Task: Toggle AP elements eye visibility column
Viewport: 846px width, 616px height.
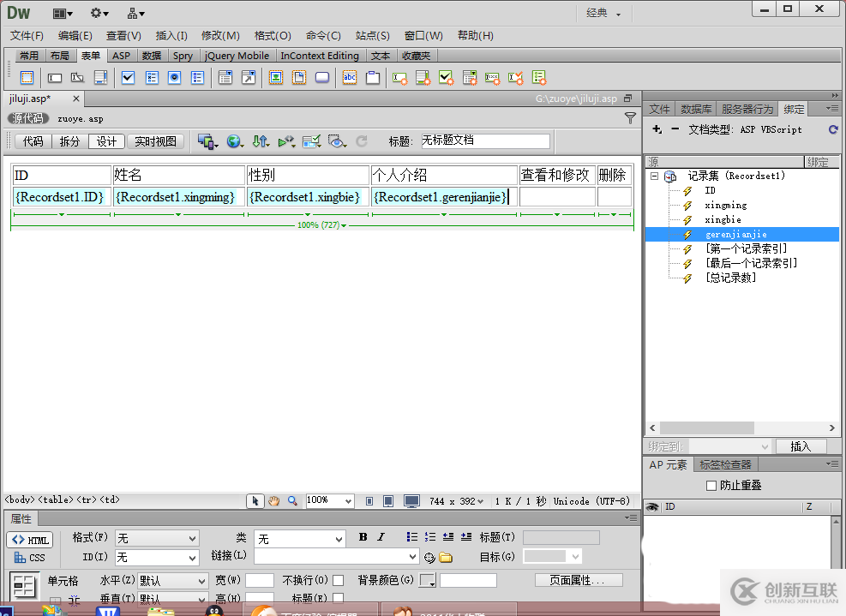Action: pos(652,506)
